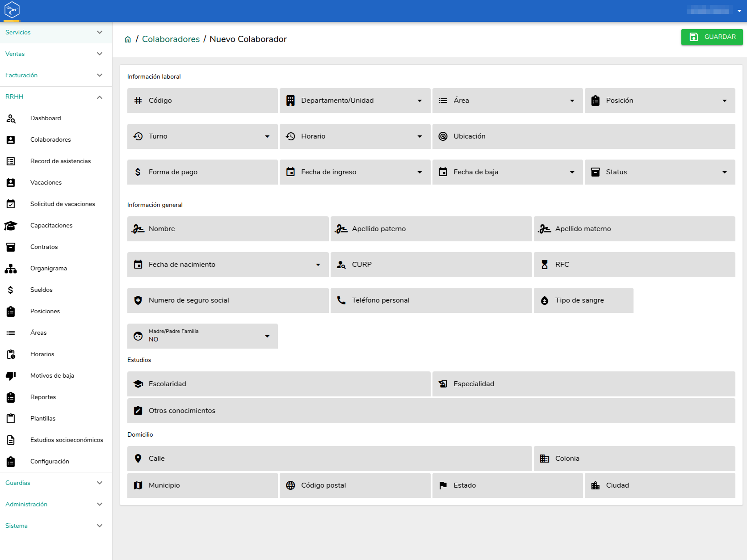Open the Departamento/Unidad dropdown

tap(355, 101)
